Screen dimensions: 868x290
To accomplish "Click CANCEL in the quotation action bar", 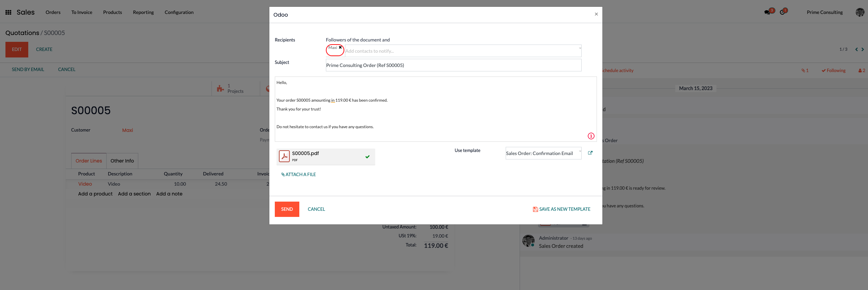I will (67, 69).
